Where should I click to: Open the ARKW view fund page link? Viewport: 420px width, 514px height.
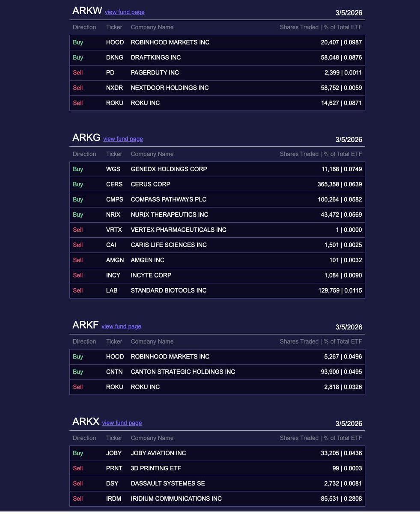pyautogui.click(x=125, y=12)
